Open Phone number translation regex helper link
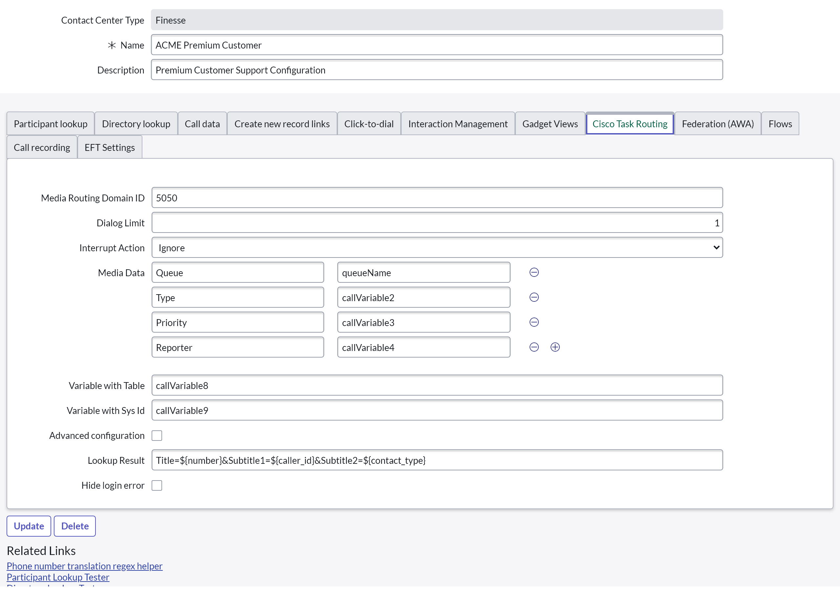Image resolution: width=840 pixels, height=616 pixels. 85,566
